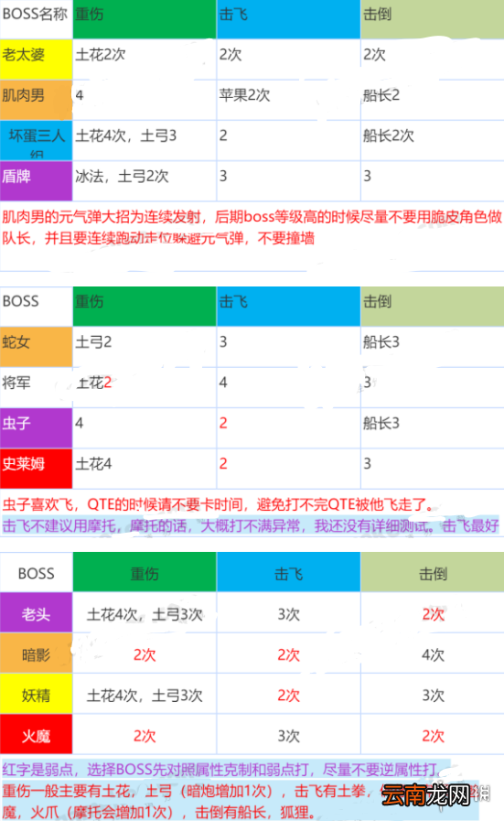Click 土花4次，土弓3次 in the 妖精 row
Image resolution: width=504 pixels, height=821 pixels.
(145, 696)
